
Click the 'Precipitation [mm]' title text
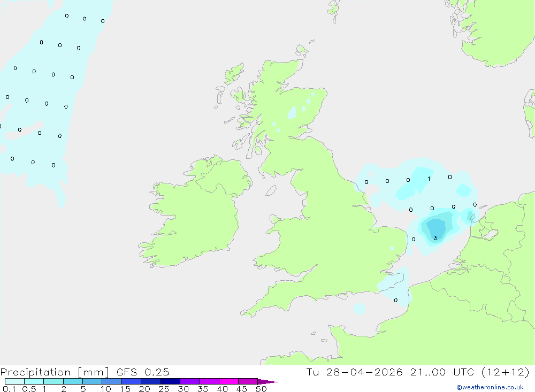(x=55, y=372)
